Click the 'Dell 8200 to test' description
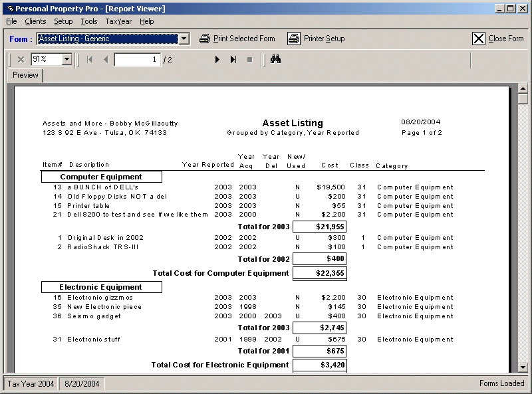 138,215
